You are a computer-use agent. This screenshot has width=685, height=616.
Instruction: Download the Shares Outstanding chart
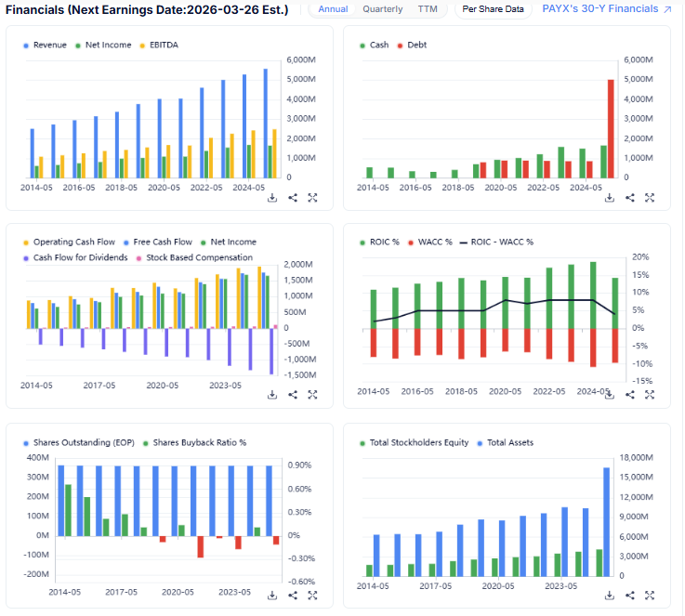(x=272, y=595)
